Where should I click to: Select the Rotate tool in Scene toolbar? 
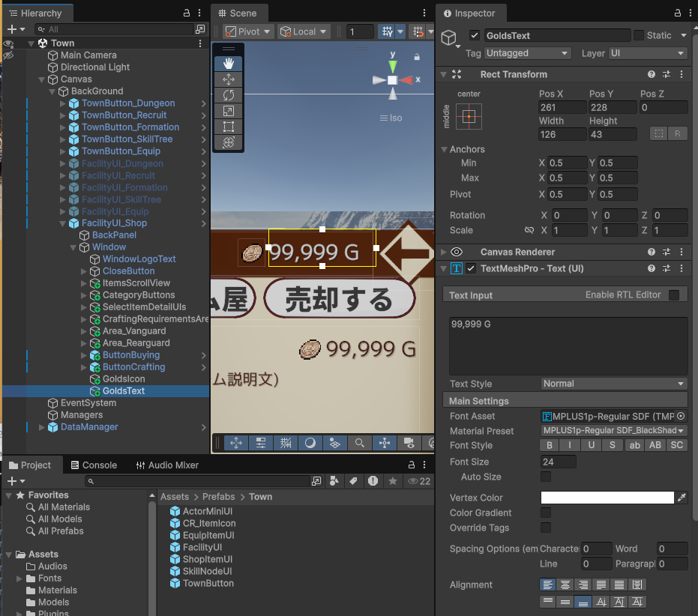click(229, 94)
